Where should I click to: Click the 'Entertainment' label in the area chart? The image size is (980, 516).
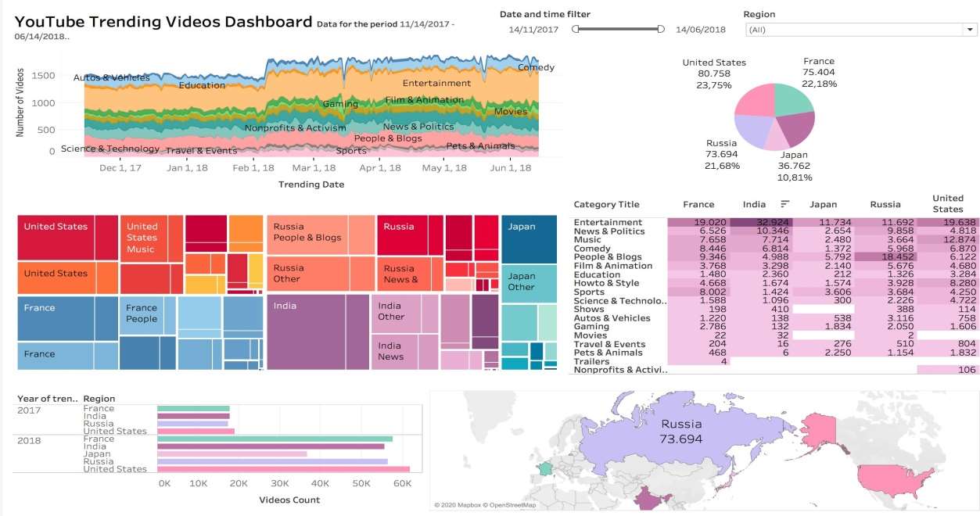(x=436, y=83)
